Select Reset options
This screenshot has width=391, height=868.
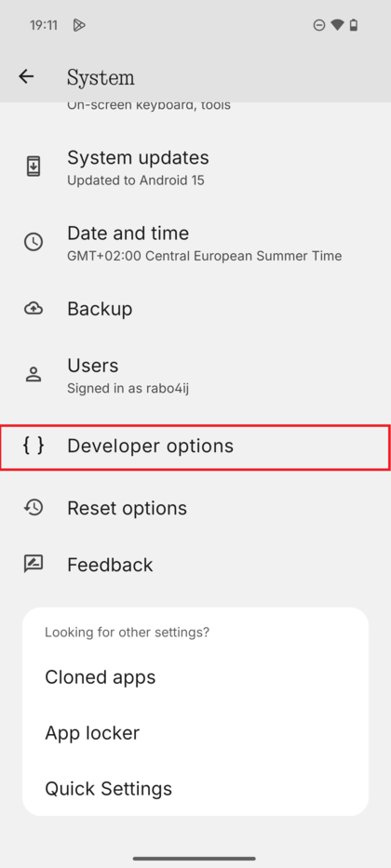[195, 508]
